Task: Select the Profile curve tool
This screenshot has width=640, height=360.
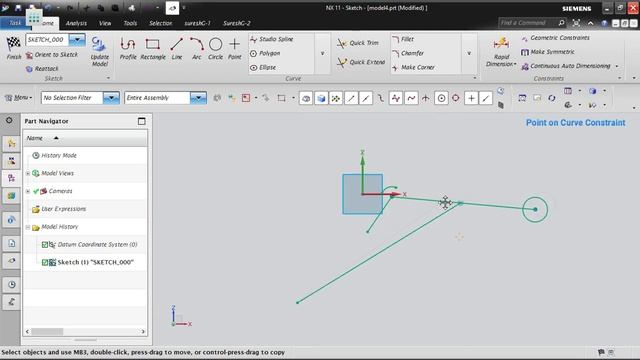Action: point(128,49)
